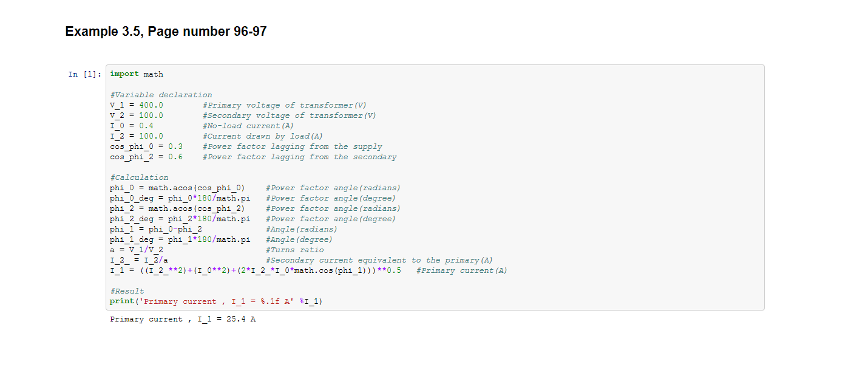Click the output 'Primary current , I_1 = 25.4 A'

182,319
